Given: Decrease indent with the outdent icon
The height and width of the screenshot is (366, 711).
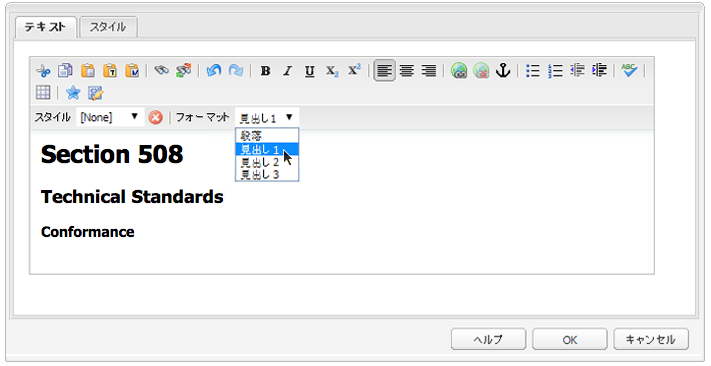Looking at the screenshot, I should pos(577,71).
